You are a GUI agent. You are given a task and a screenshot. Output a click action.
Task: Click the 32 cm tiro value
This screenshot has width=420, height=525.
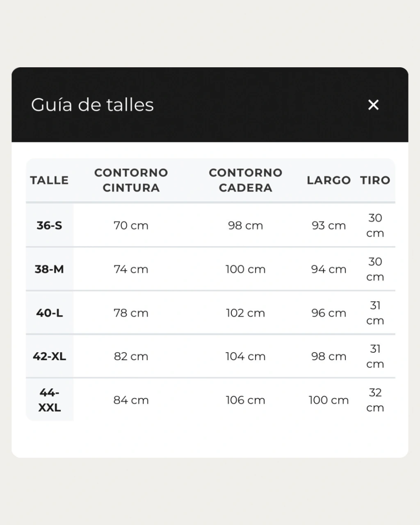click(x=375, y=400)
